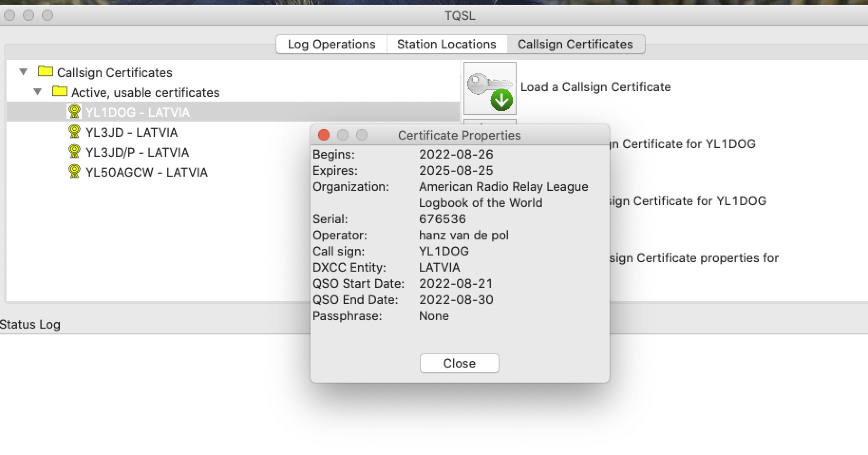Click the QSO End Date 2022-08-30

[x=456, y=300]
